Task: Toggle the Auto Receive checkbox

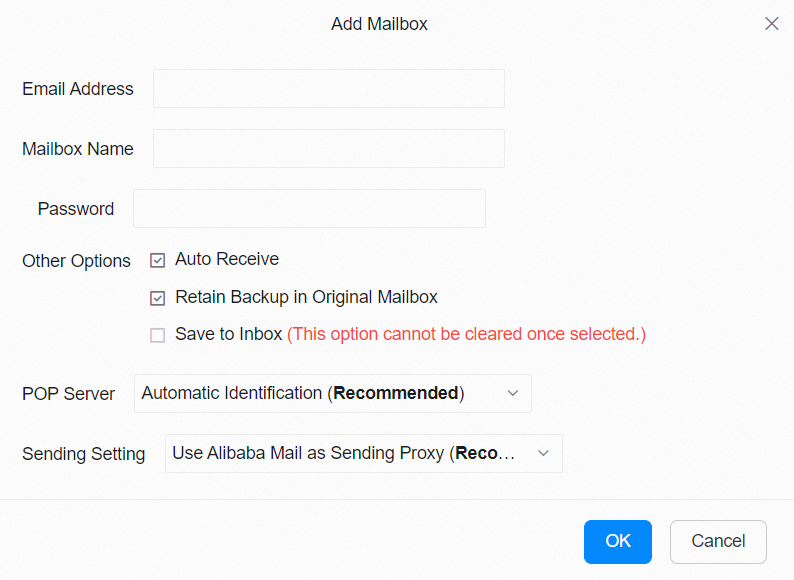Action: 158,260
